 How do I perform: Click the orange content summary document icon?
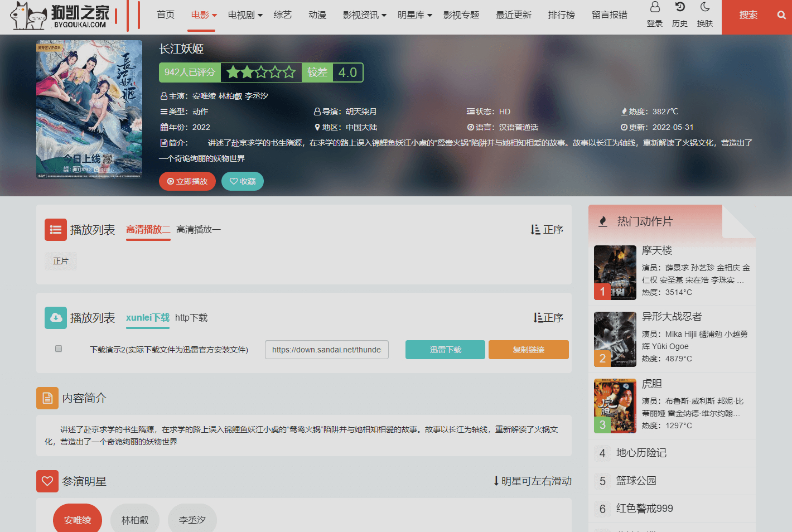(x=47, y=398)
